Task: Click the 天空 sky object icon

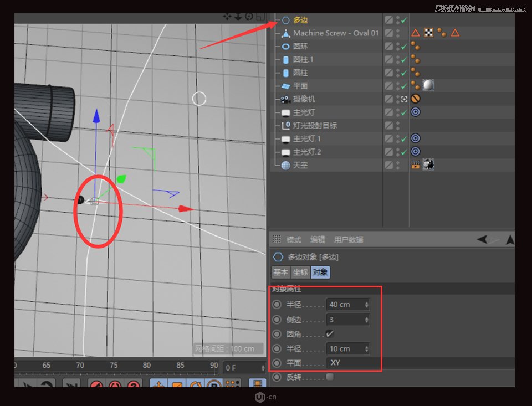Action: click(286, 165)
